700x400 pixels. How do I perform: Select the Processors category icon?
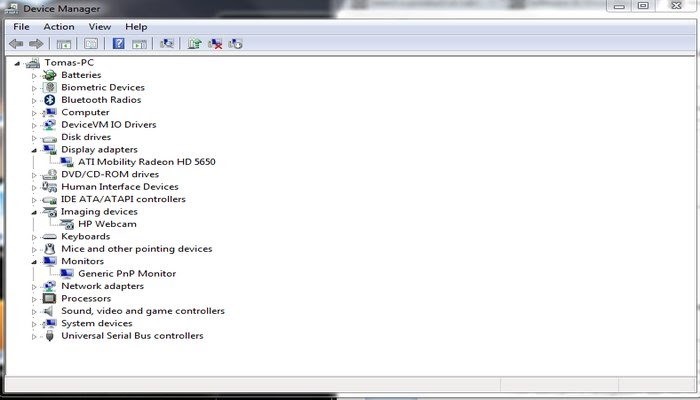click(x=50, y=298)
